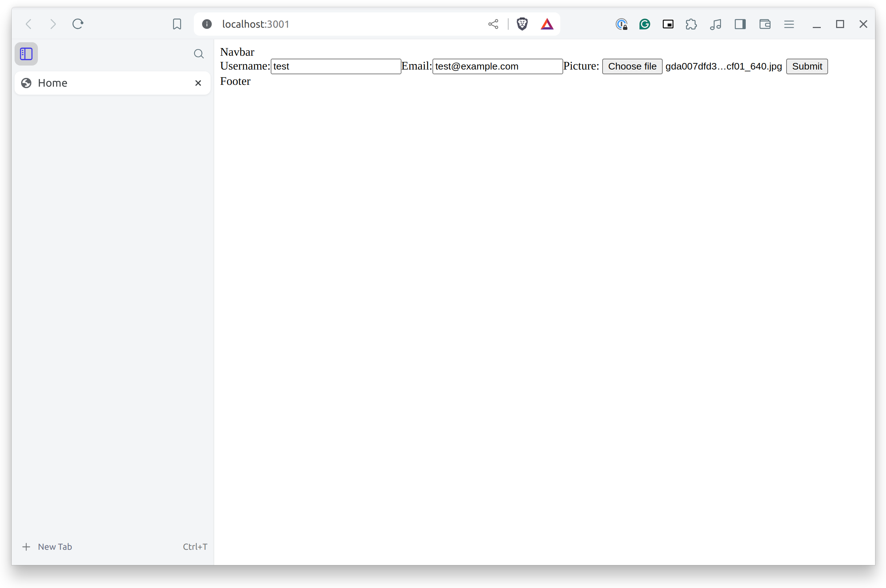Open the hamburger main menu
The width and height of the screenshot is (886, 588).
tap(789, 24)
